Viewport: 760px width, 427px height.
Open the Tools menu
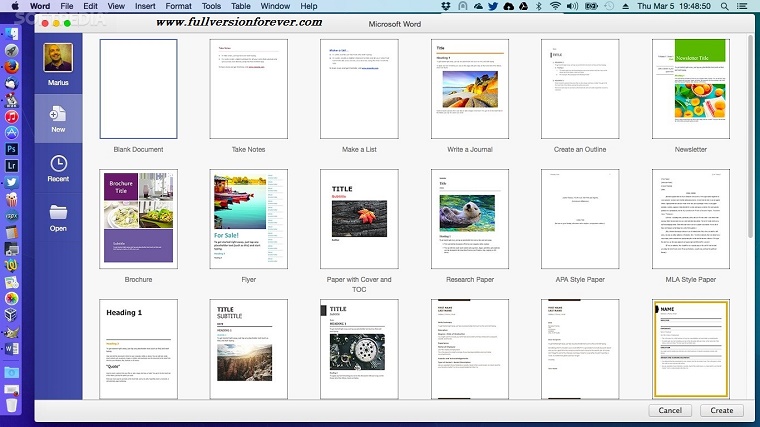(x=211, y=6)
